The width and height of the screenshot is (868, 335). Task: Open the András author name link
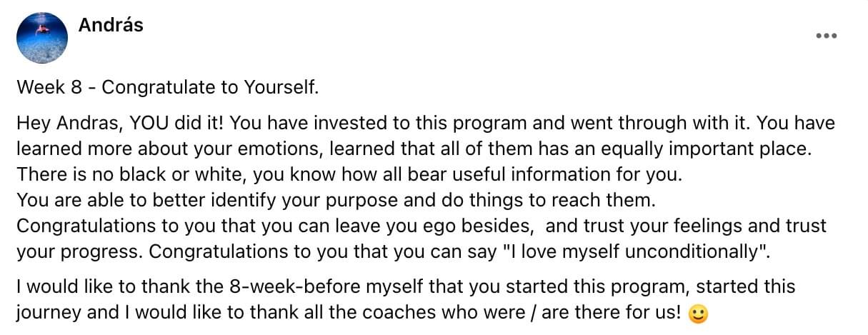coord(110,25)
